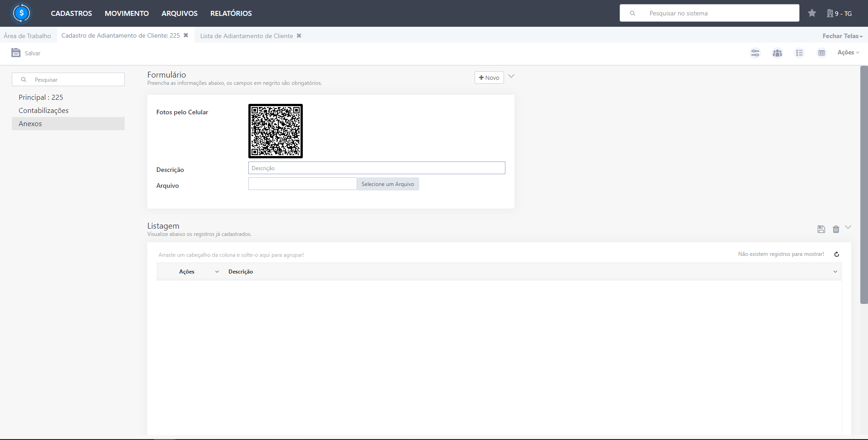Switch to Lista de Adiantamento de Cliente tab
This screenshot has width=868, height=440.
click(247, 36)
